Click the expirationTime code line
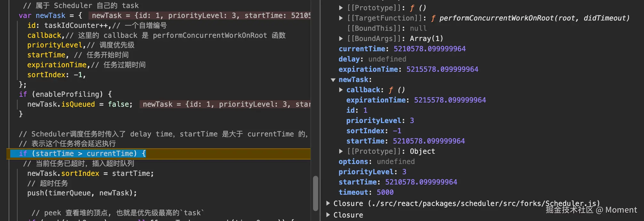 [86, 65]
